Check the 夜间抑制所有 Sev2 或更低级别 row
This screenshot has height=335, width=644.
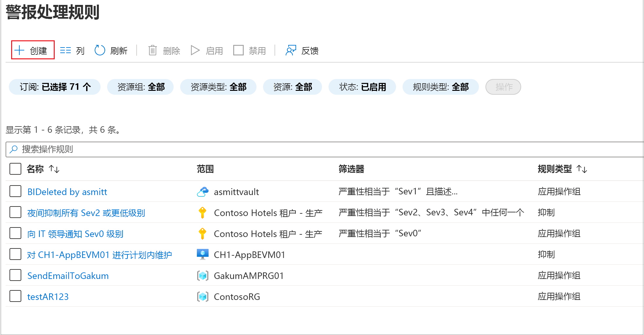point(15,212)
